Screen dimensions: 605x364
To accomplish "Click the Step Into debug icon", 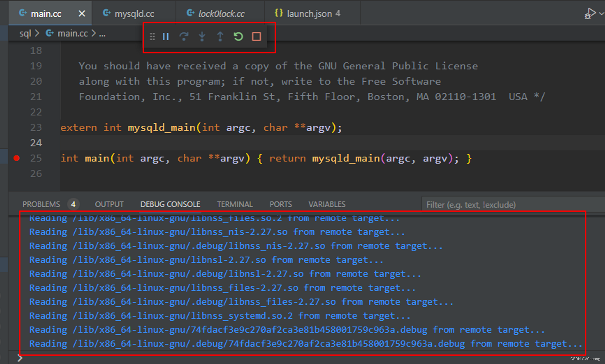I will (202, 37).
